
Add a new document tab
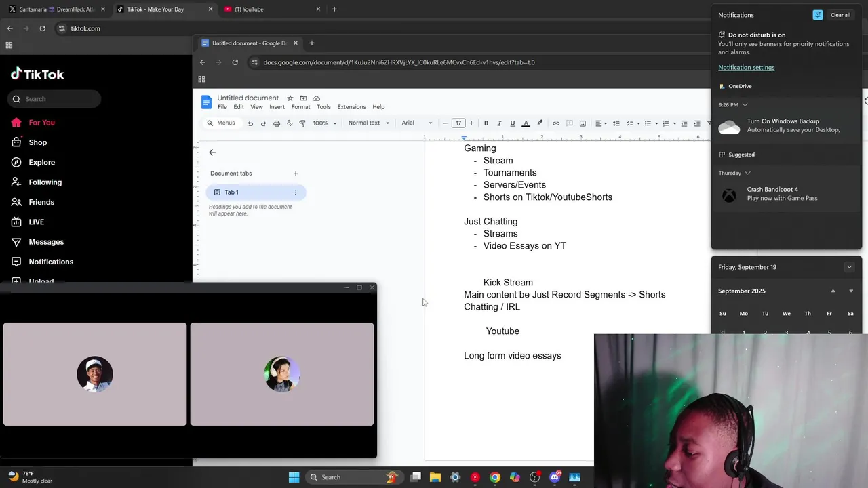296,174
